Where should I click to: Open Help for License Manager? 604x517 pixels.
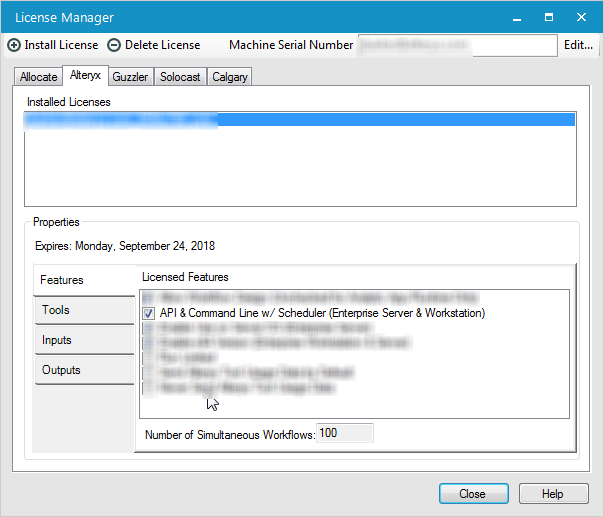554,494
